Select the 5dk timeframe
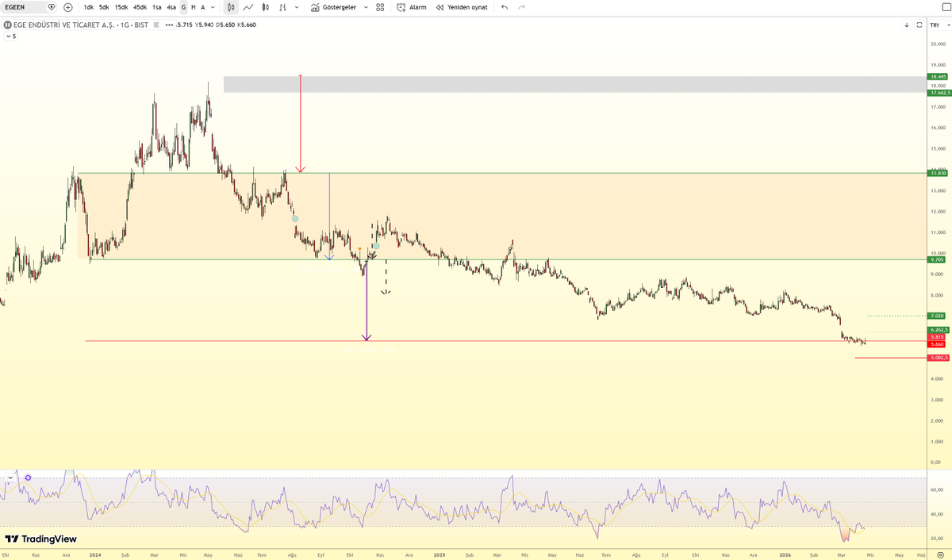952x560 pixels. click(x=104, y=7)
